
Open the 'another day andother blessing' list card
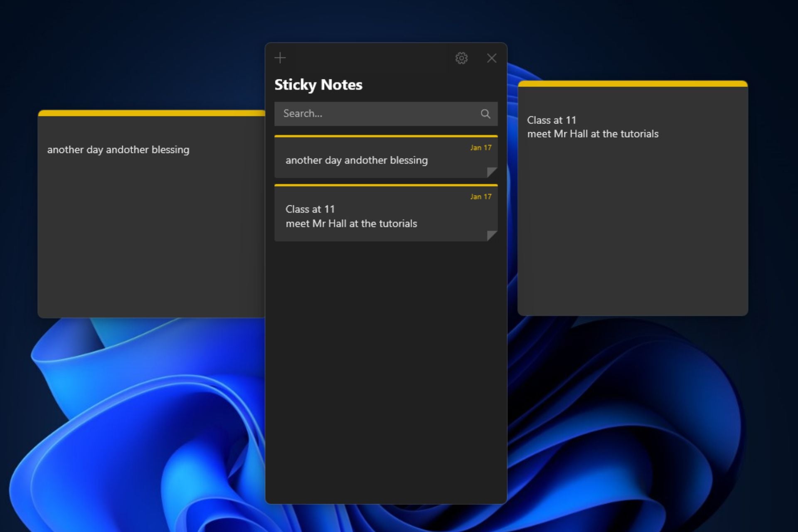(x=357, y=160)
